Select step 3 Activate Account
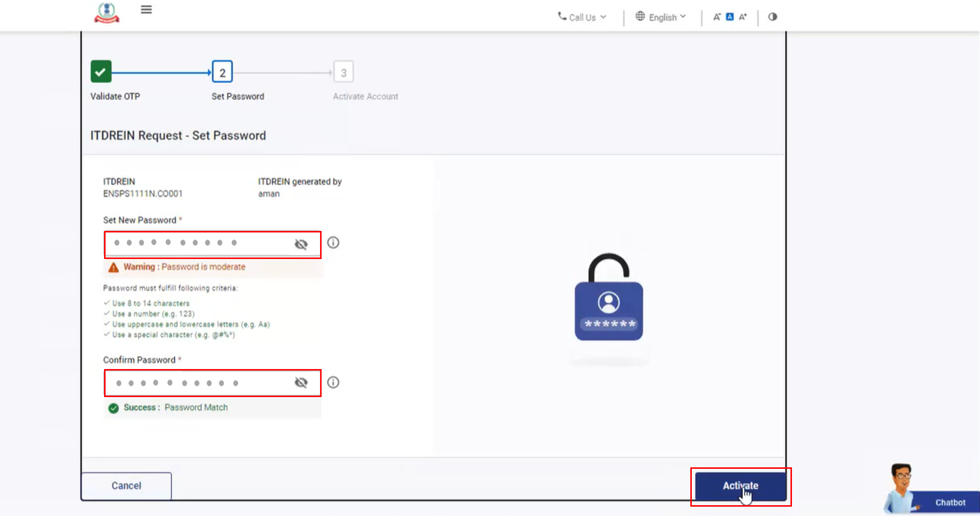The width and height of the screenshot is (980, 516). tap(343, 72)
